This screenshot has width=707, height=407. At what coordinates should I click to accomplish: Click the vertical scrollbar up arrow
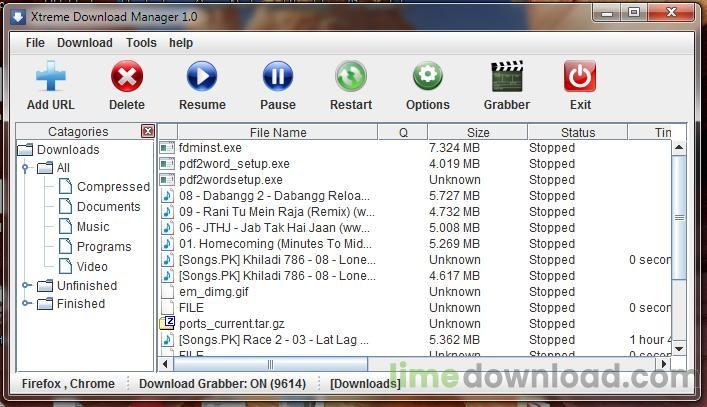[x=679, y=147]
